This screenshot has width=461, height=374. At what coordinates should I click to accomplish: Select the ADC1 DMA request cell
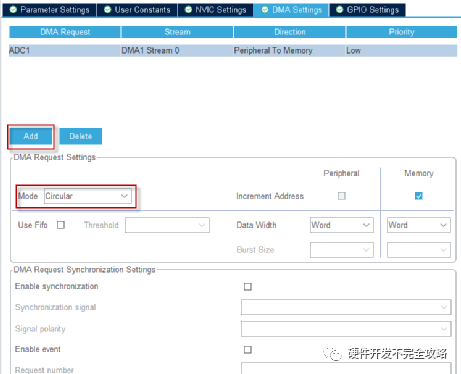pos(65,51)
